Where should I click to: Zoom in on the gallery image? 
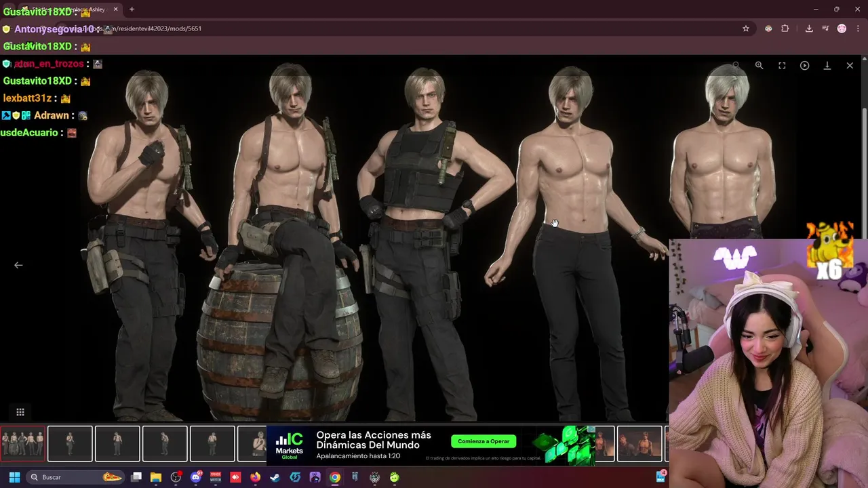pos(759,66)
